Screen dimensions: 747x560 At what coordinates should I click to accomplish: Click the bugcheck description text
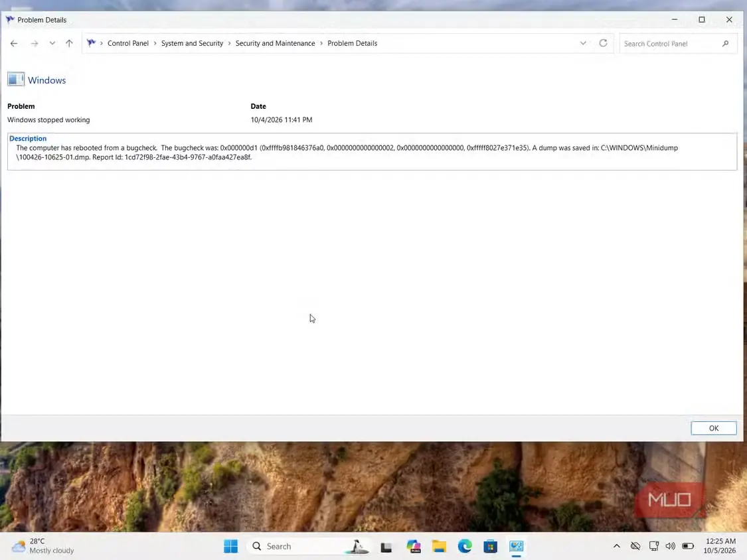point(347,153)
